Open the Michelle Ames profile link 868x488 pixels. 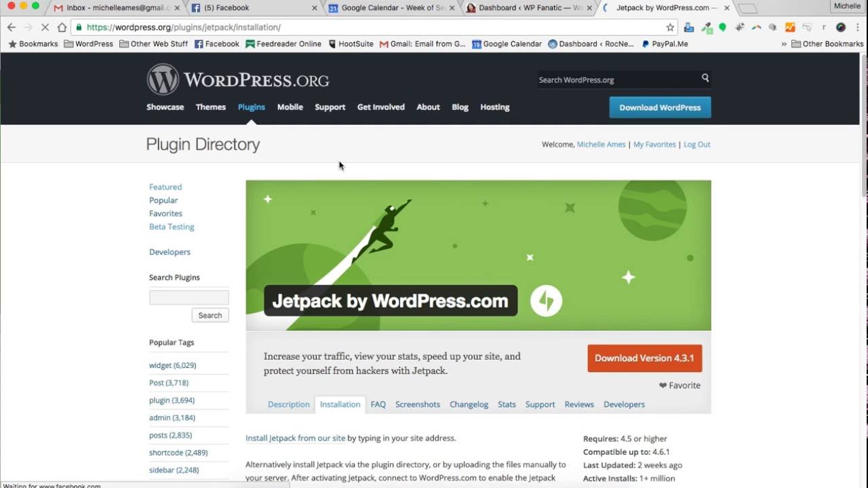coord(601,144)
